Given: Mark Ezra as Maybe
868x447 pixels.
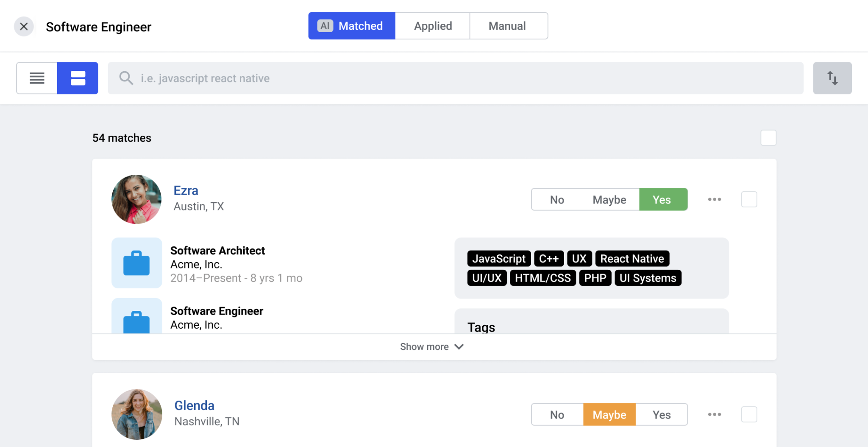Looking at the screenshot, I should [x=609, y=200].
